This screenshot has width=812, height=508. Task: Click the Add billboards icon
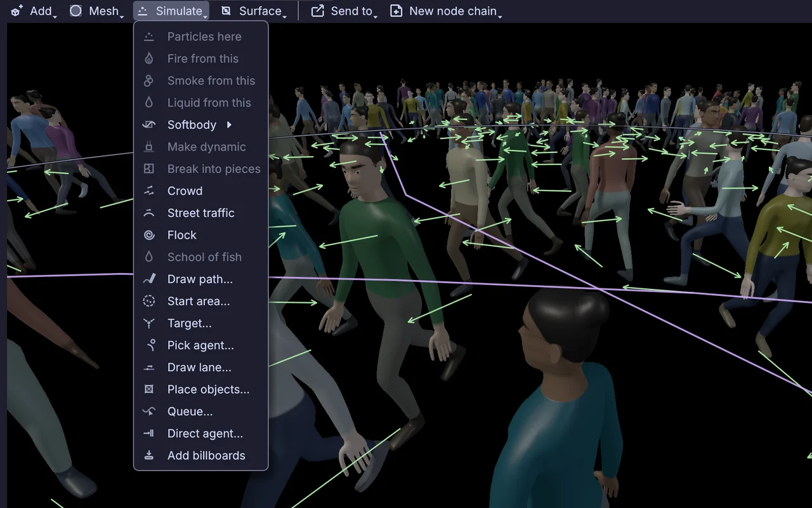(x=149, y=455)
